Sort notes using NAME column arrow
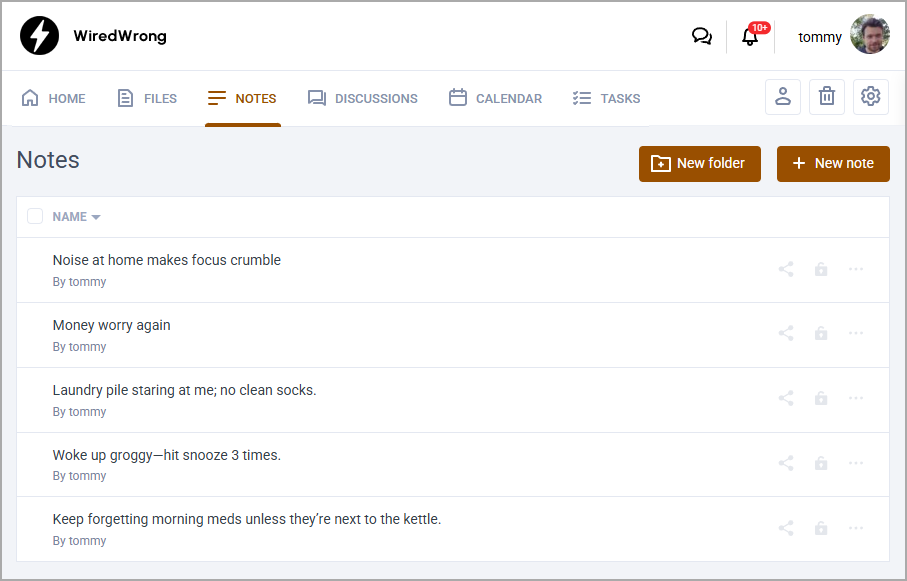This screenshot has height=581, width=907. click(x=96, y=218)
